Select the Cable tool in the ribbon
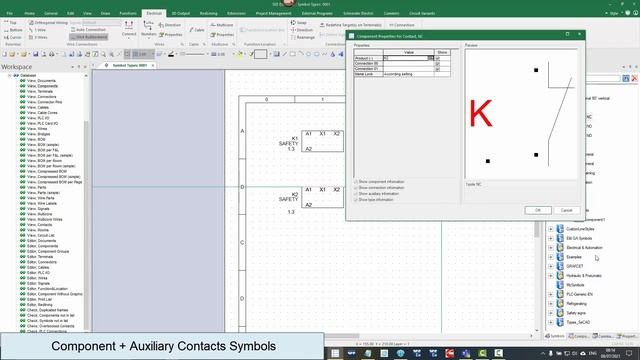Image resolution: width=640 pixels, height=360 pixels. pyautogui.click(x=197, y=30)
